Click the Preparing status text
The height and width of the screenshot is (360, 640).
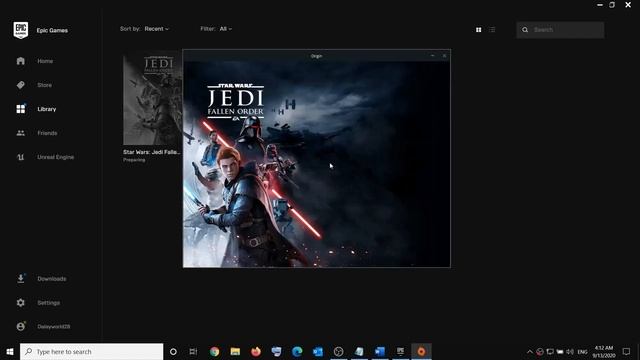(134, 160)
